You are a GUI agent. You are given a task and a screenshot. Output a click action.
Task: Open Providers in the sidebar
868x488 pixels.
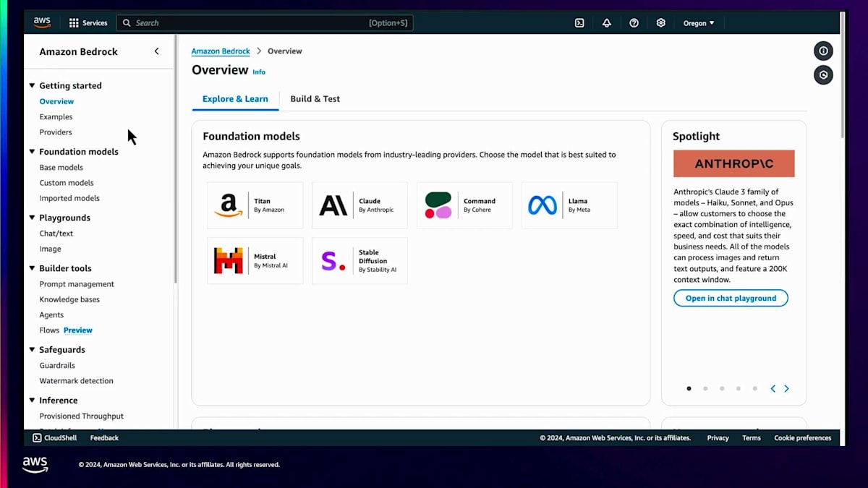pyautogui.click(x=56, y=132)
